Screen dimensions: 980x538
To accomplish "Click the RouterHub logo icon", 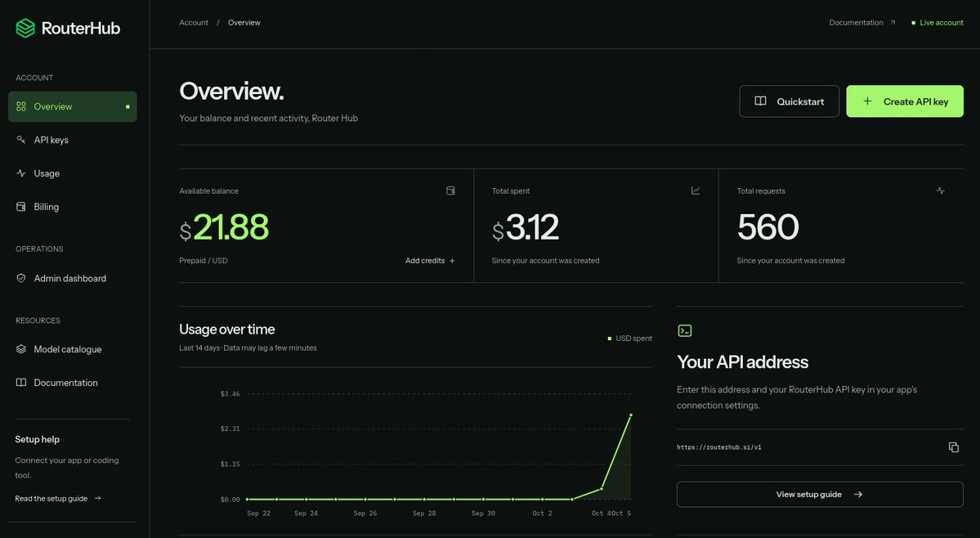I will [25, 28].
